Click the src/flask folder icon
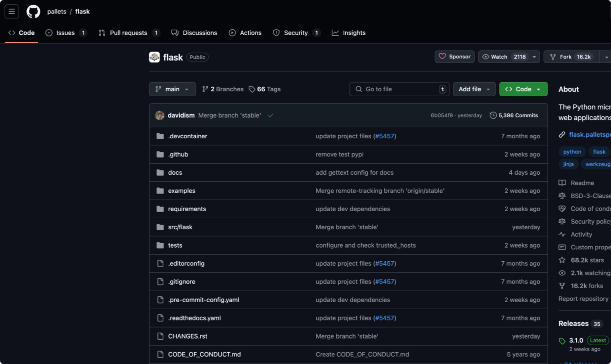 160,227
